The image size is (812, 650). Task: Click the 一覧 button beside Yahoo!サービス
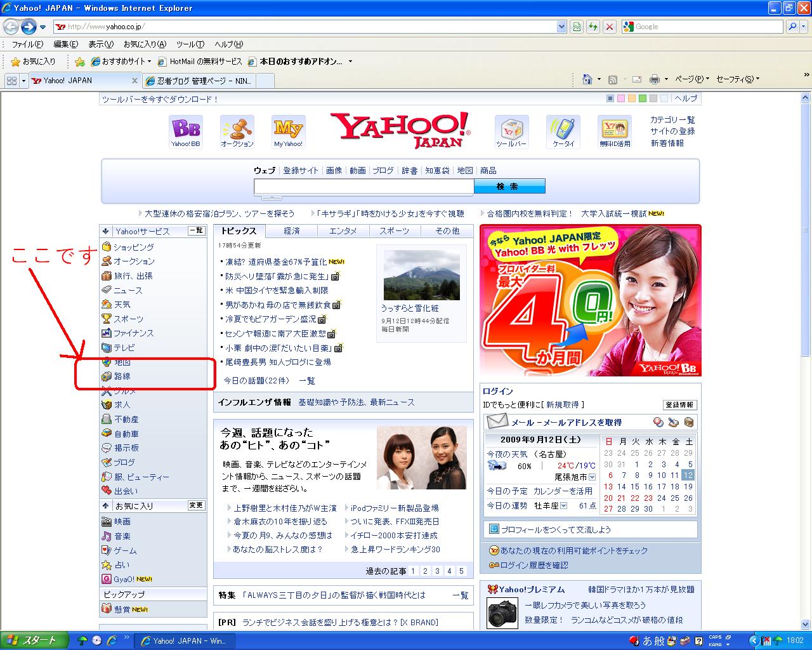pyautogui.click(x=196, y=231)
